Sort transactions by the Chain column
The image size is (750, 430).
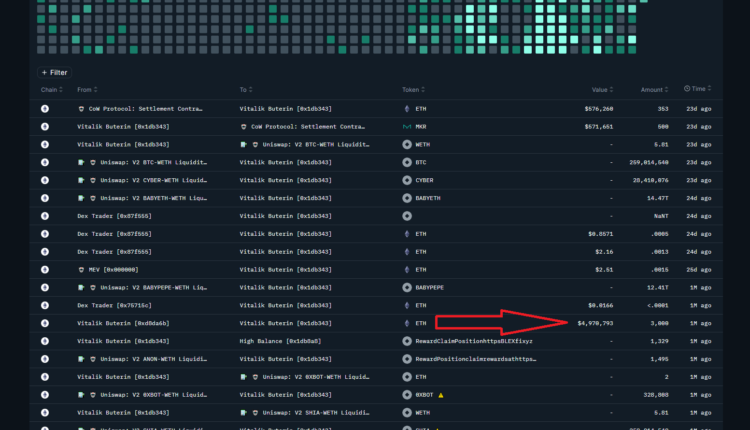click(x=50, y=89)
